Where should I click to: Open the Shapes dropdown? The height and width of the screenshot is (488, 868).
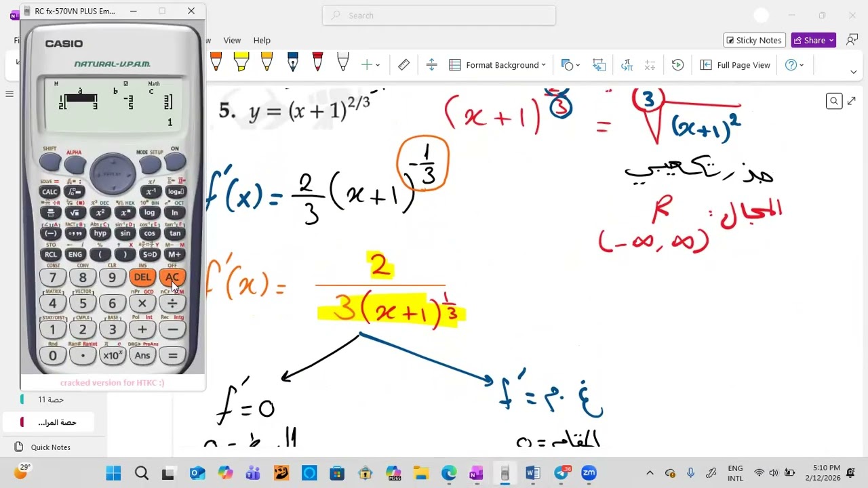coord(572,65)
